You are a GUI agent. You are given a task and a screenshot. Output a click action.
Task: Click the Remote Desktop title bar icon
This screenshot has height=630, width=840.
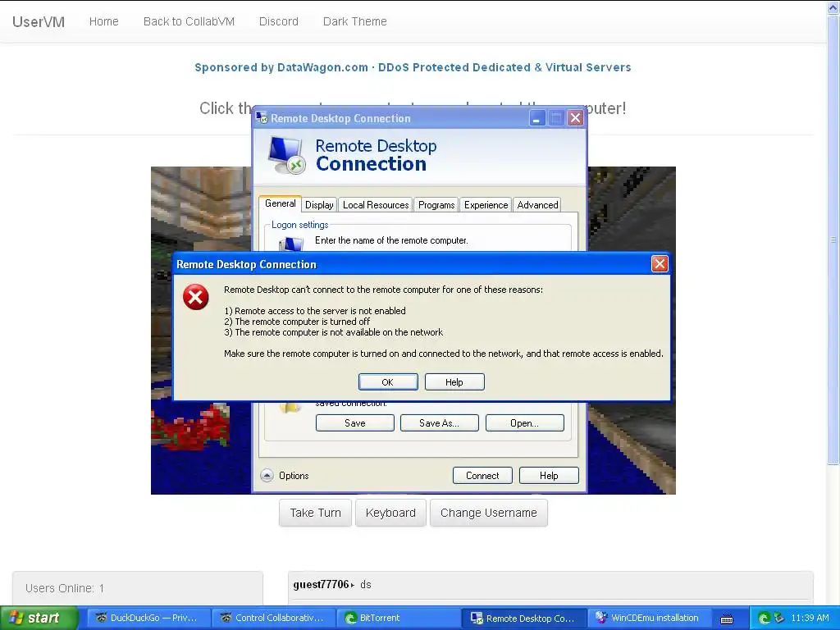click(x=262, y=118)
